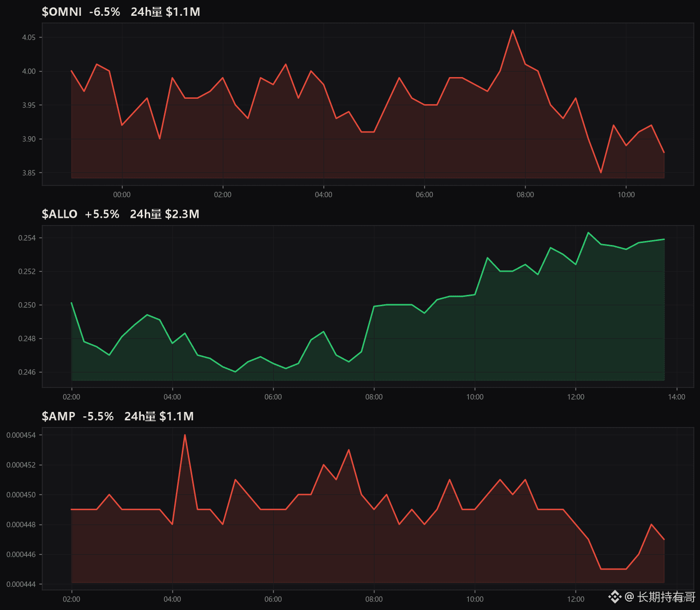
Task: Click the 10:00 time label on OMNI chart
Action: [x=626, y=195]
